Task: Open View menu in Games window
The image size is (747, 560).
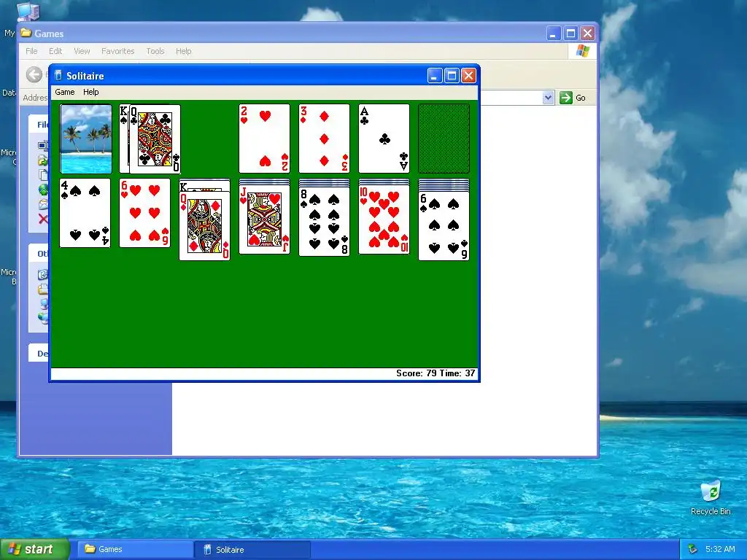Action: [x=82, y=51]
